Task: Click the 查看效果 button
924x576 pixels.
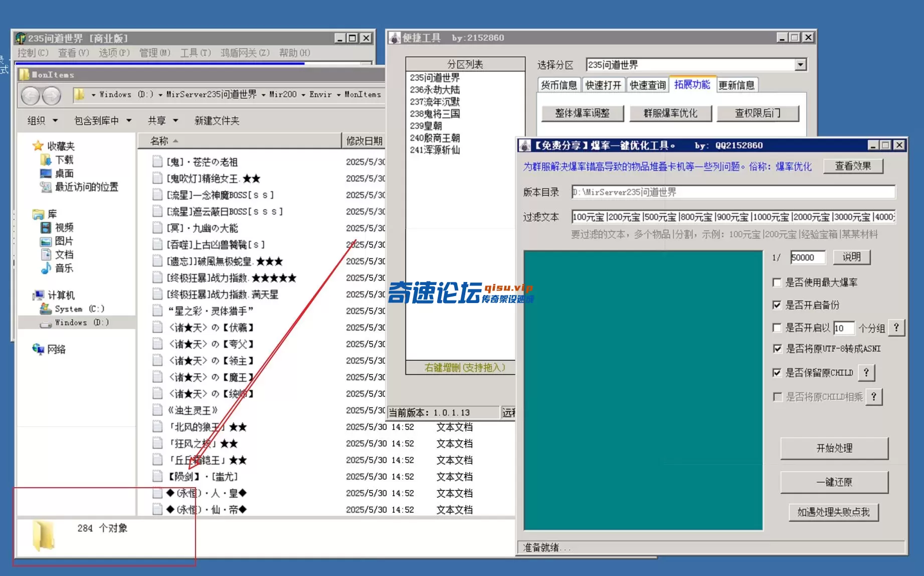Action: [853, 166]
